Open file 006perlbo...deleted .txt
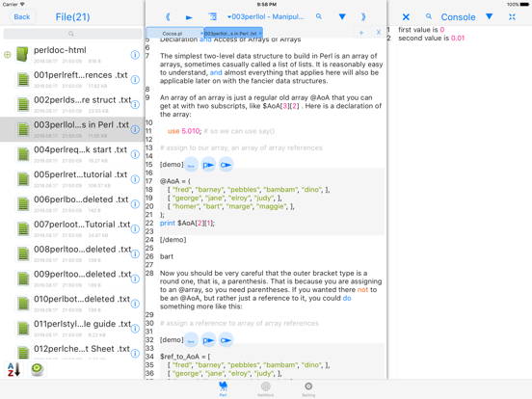The height and width of the screenshot is (399, 532). (x=71, y=203)
